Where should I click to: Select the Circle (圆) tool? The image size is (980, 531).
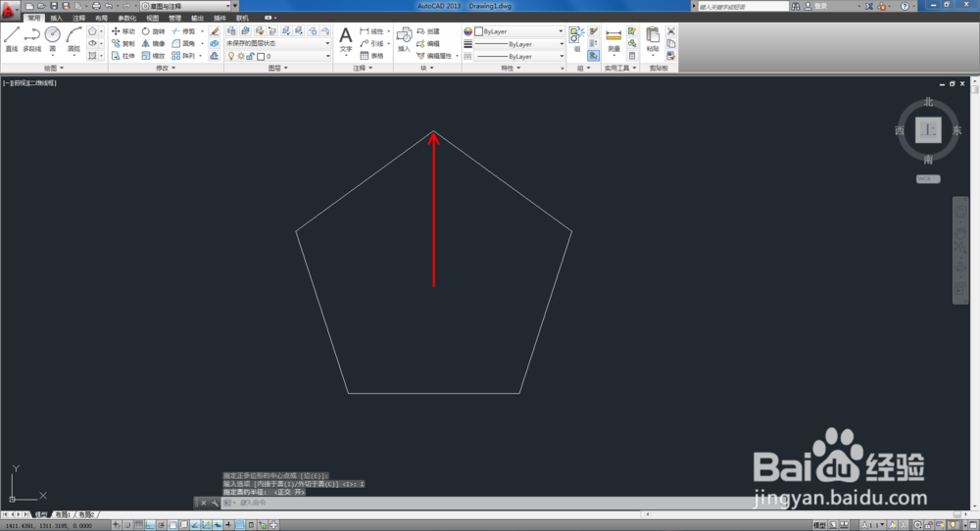[x=53, y=39]
